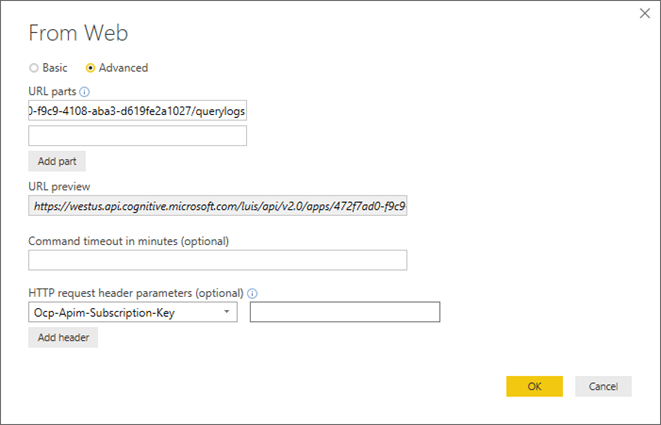661x425 pixels.
Task: Select the Advanced radio option
Action: 91,68
